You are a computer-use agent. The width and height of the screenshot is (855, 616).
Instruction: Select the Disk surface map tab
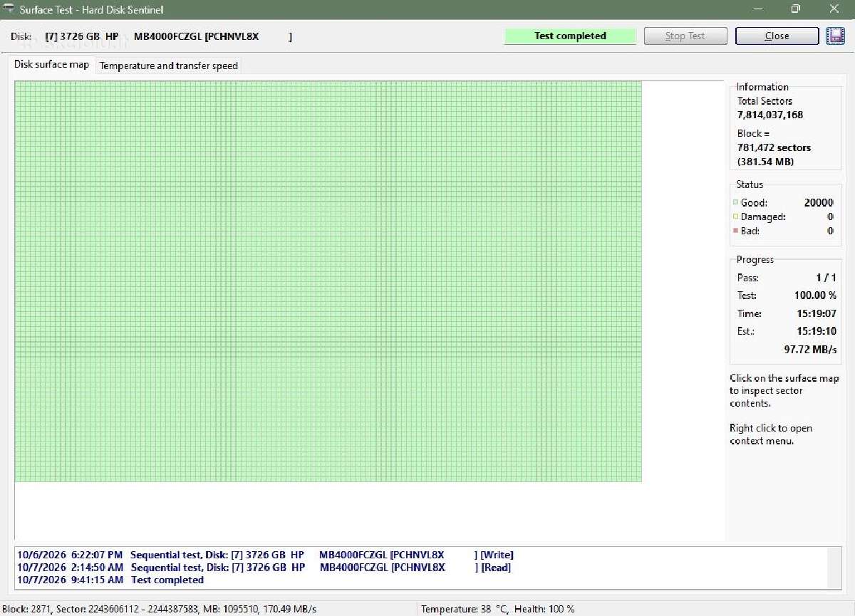click(x=52, y=64)
